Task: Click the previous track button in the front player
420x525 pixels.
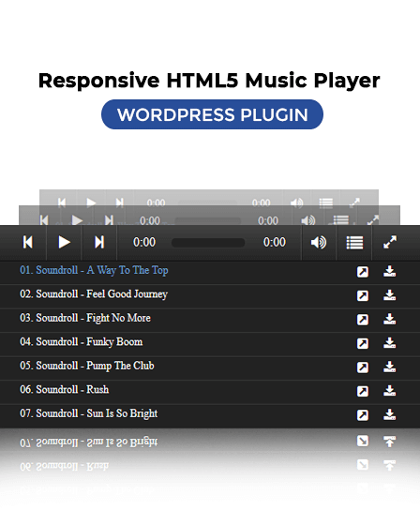Action: (x=28, y=242)
